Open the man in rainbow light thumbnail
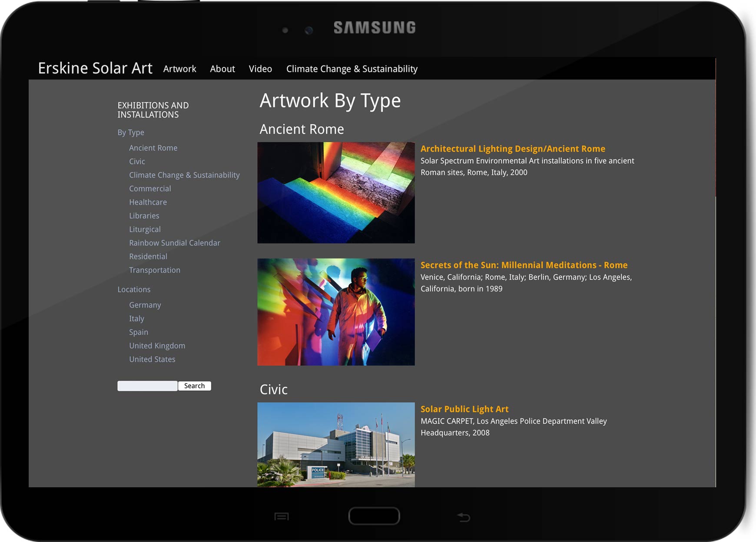756x542 pixels. 336,312
